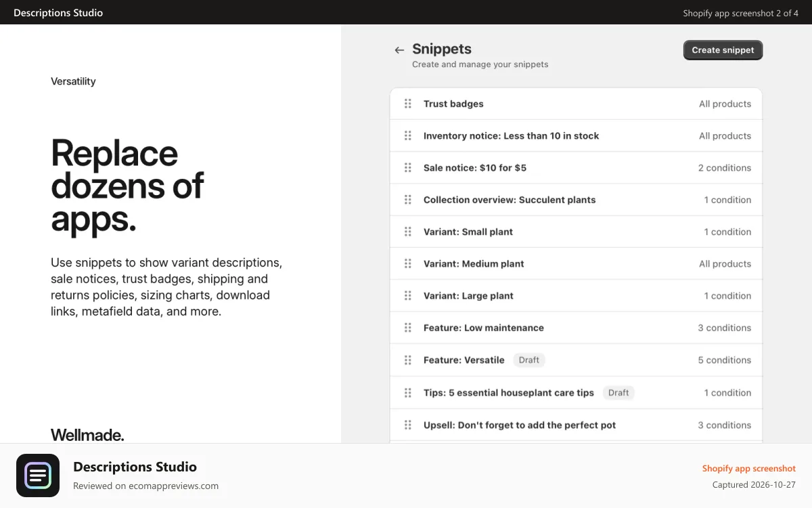Click drag handle for Sale notice row

[x=408, y=167]
